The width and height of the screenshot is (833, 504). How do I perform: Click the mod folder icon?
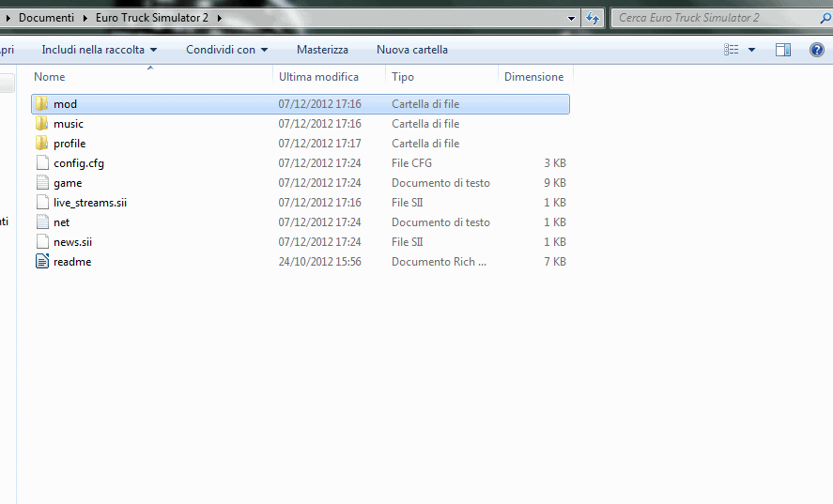pos(41,104)
